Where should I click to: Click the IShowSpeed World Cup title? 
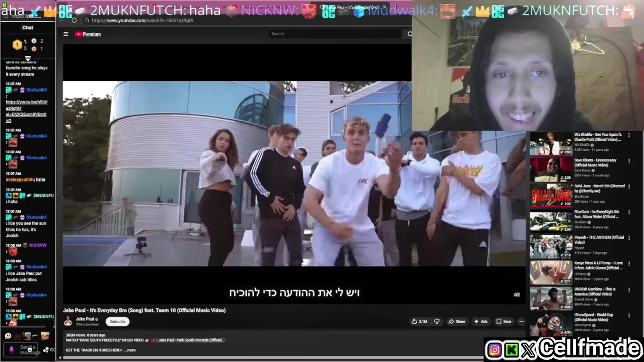594,317
